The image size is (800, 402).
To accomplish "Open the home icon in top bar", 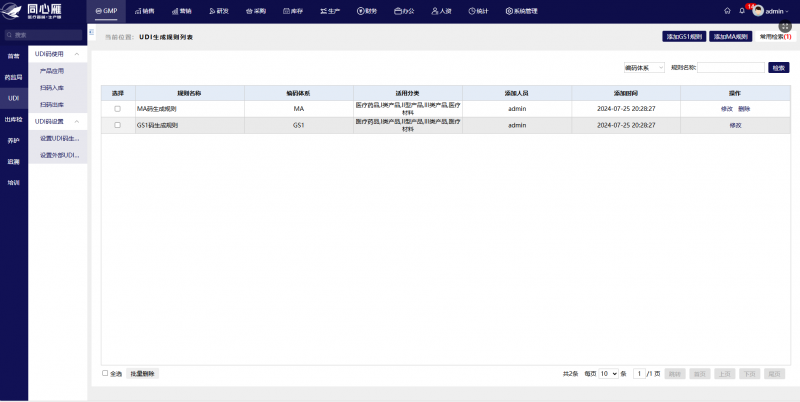I will click(x=727, y=11).
